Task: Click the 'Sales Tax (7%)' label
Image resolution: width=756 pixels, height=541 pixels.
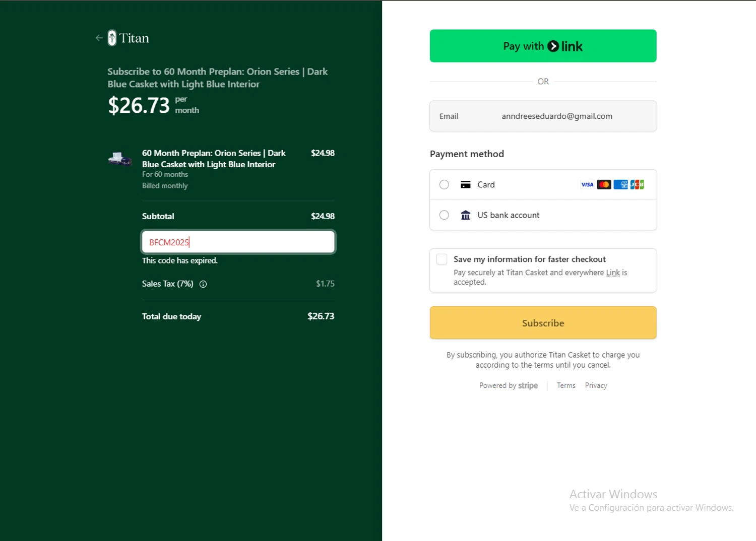Action: click(x=168, y=284)
